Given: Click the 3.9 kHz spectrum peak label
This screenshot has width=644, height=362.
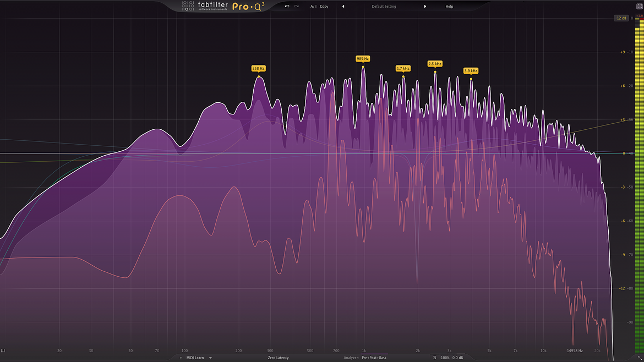Looking at the screenshot, I should (471, 70).
